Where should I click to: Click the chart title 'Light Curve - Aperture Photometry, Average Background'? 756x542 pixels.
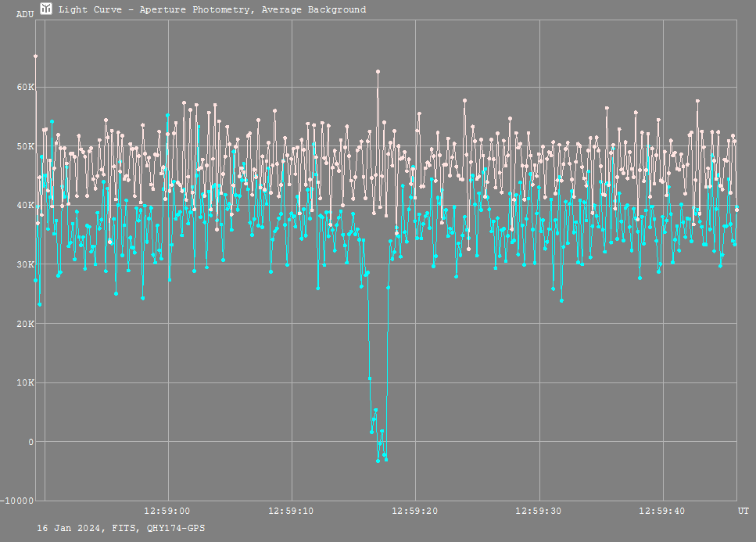pyautogui.click(x=212, y=9)
